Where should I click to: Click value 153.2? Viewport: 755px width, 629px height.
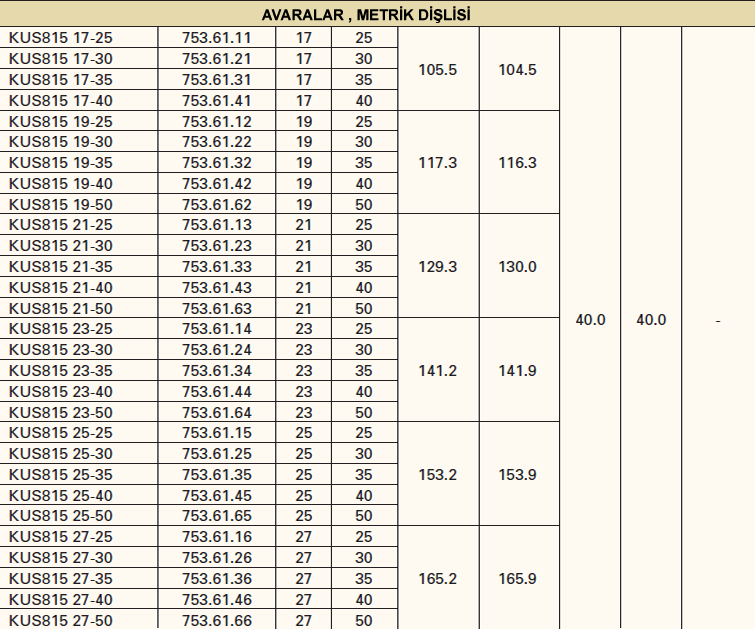[x=437, y=475]
